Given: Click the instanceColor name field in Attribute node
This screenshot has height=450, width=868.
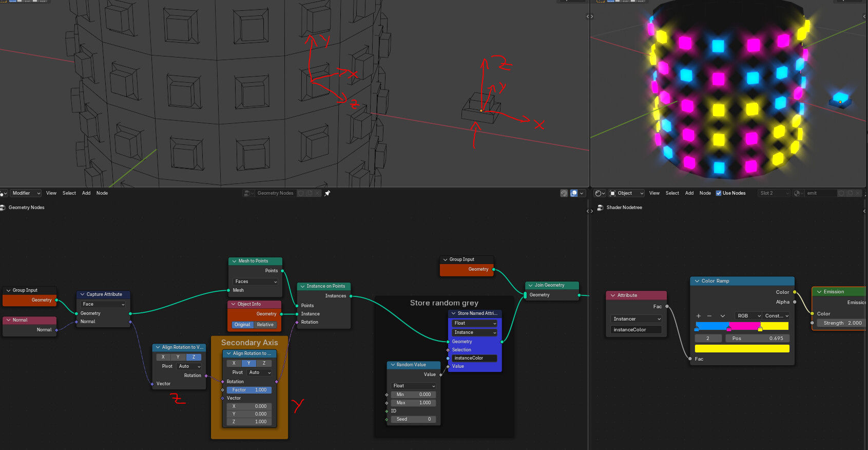Looking at the screenshot, I should click(636, 330).
